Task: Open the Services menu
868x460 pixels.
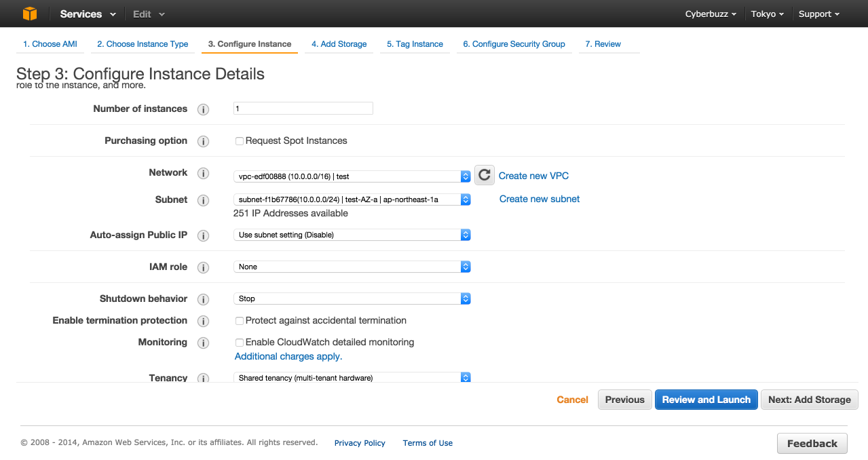Action: 82,14
